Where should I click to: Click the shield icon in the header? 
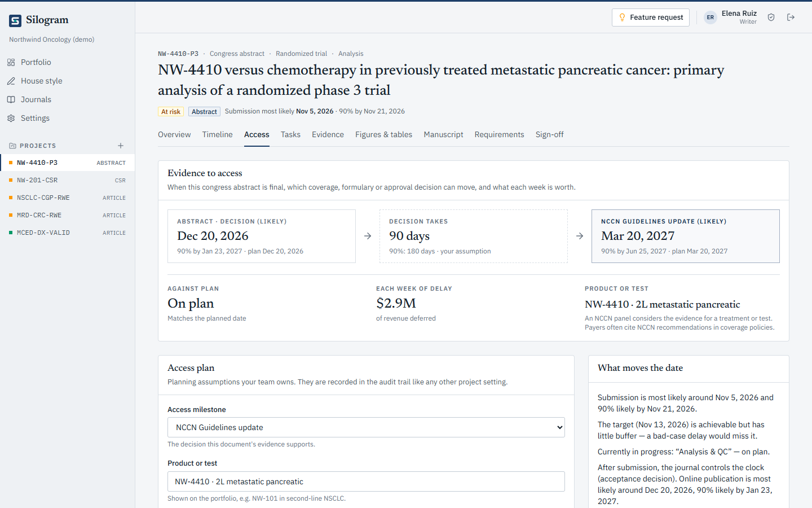[771, 17]
